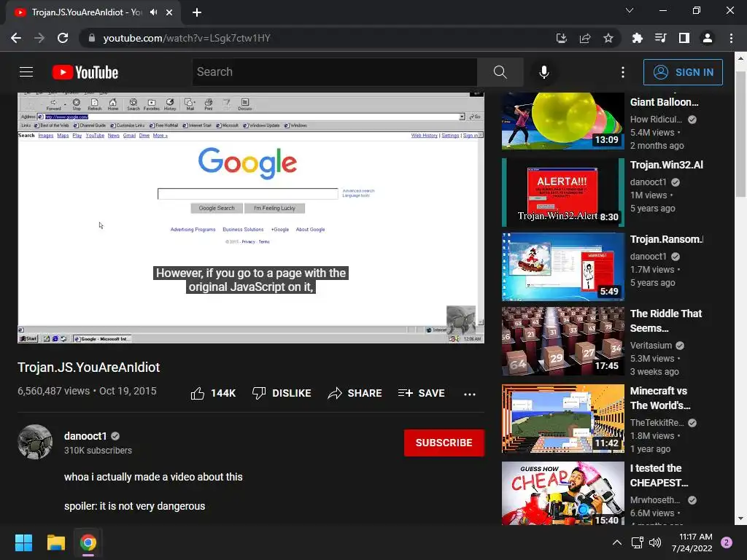
Task: Click the search magnifier button
Action: point(500,72)
